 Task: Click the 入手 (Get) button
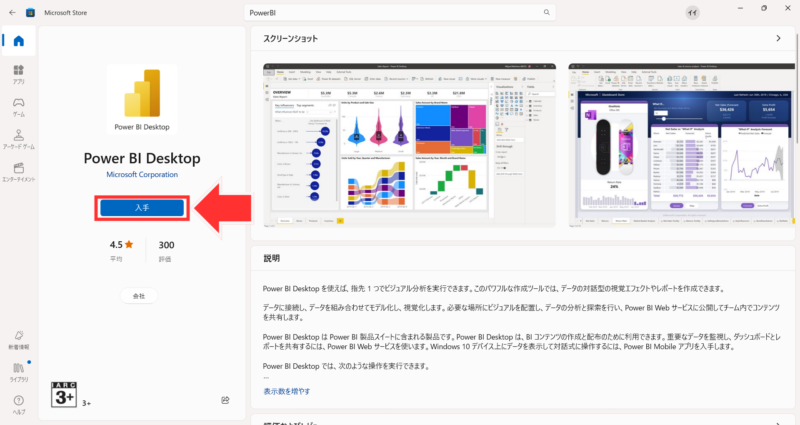pyautogui.click(x=142, y=208)
